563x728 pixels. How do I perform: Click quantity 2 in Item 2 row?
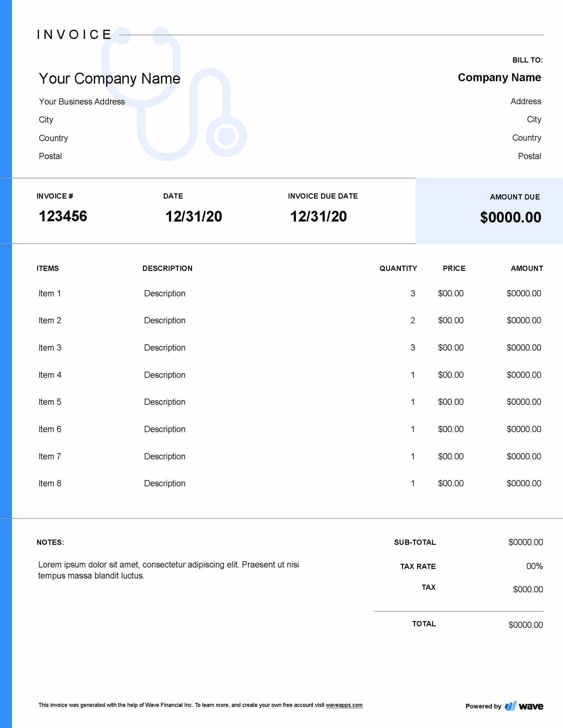click(413, 320)
